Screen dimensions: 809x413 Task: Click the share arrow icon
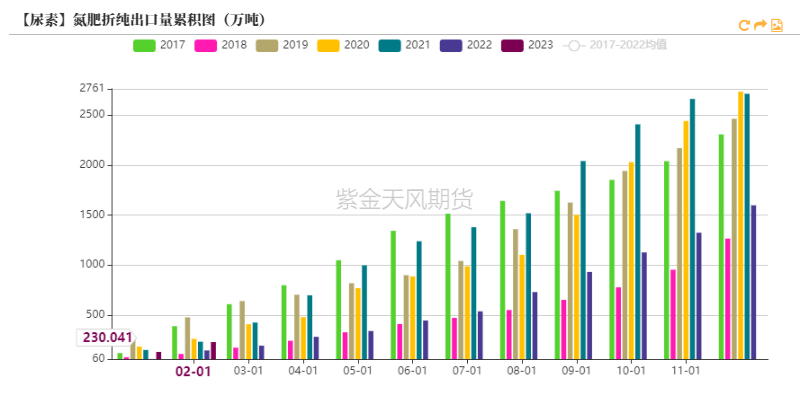760,25
